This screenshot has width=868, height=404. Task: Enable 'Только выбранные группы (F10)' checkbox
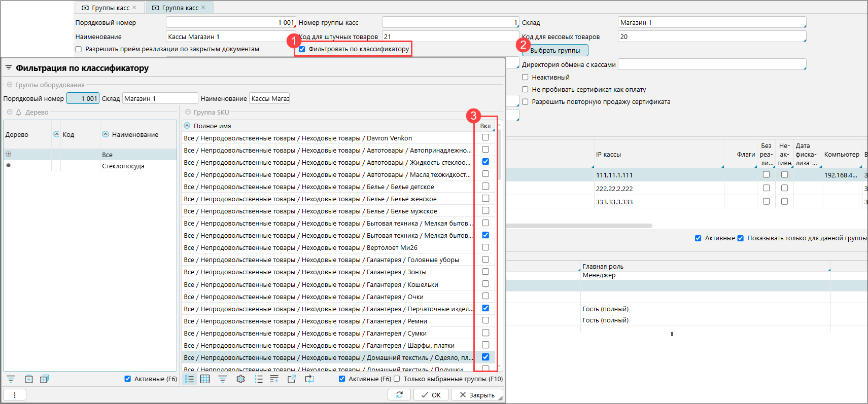pyautogui.click(x=397, y=379)
